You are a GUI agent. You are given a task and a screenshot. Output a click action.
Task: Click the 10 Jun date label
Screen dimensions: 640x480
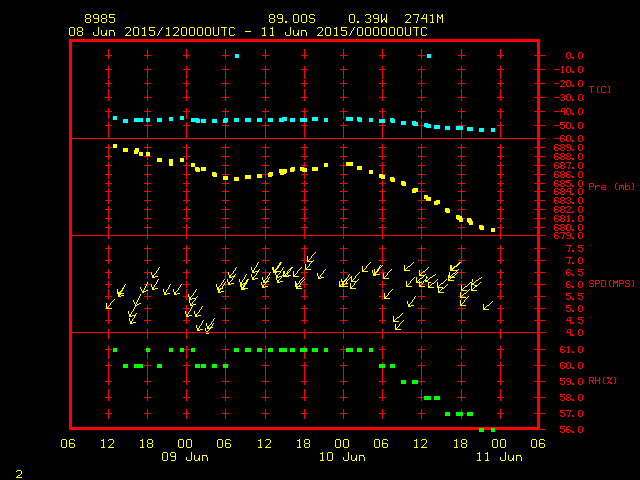(342, 457)
